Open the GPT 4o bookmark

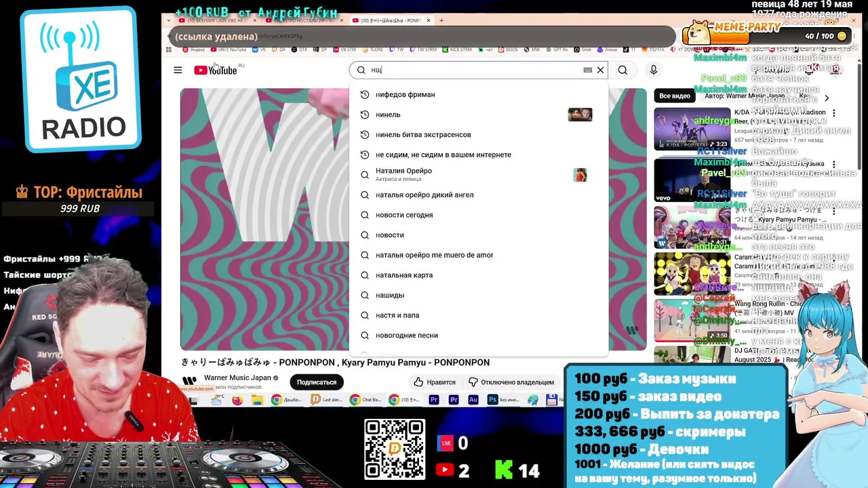[558, 49]
